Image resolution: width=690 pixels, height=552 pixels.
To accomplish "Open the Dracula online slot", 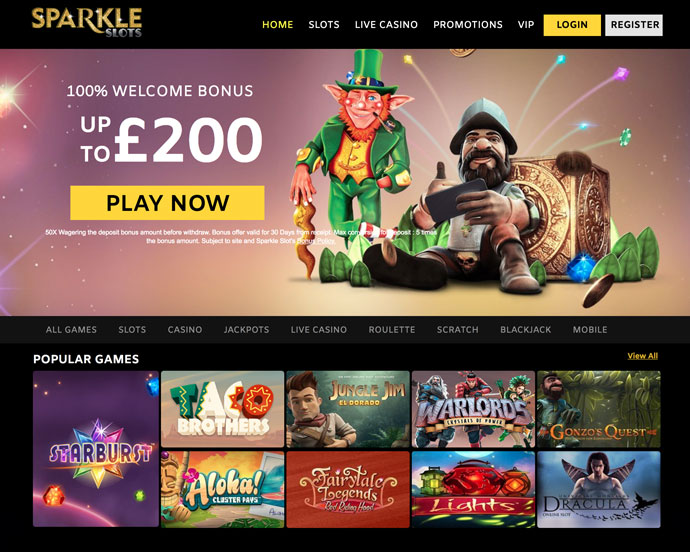I will pyautogui.click(x=599, y=489).
